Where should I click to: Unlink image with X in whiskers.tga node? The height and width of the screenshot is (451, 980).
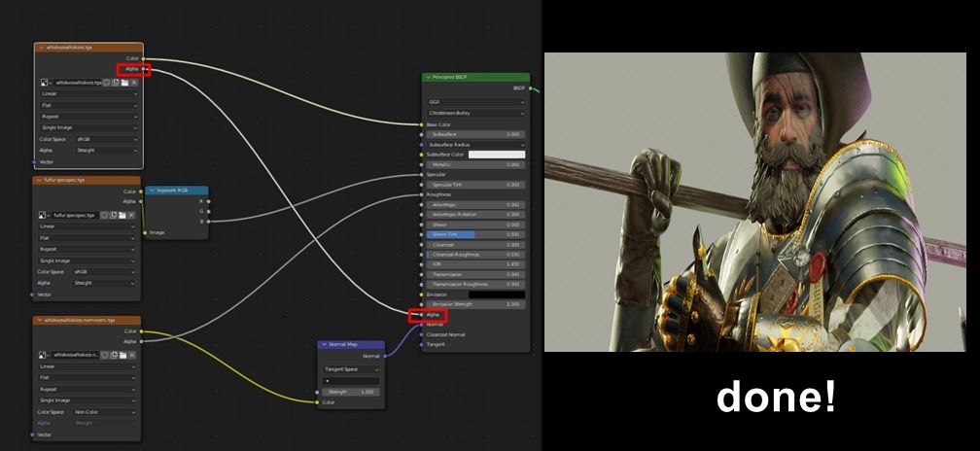click(133, 83)
